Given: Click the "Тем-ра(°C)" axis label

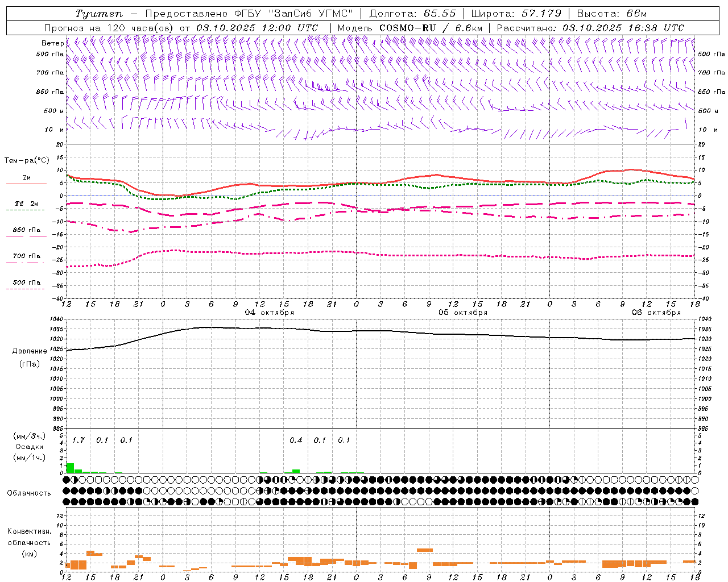Looking at the screenshot, I should [27, 161].
